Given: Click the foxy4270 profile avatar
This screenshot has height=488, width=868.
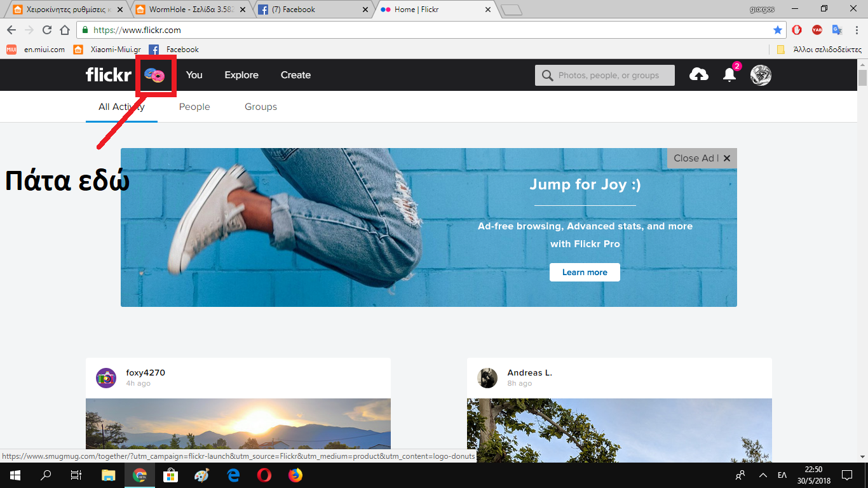Looking at the screenshot, I should [106, 377].
